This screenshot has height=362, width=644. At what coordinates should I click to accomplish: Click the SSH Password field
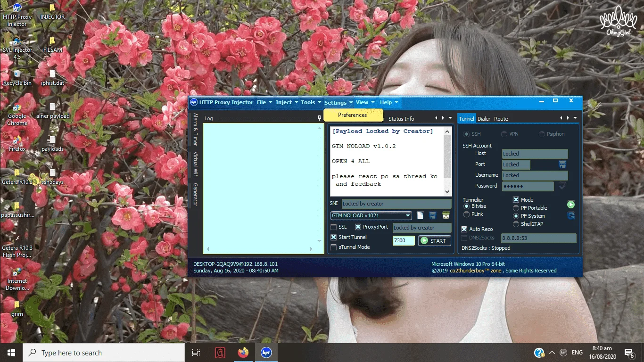tap(528, 186)
